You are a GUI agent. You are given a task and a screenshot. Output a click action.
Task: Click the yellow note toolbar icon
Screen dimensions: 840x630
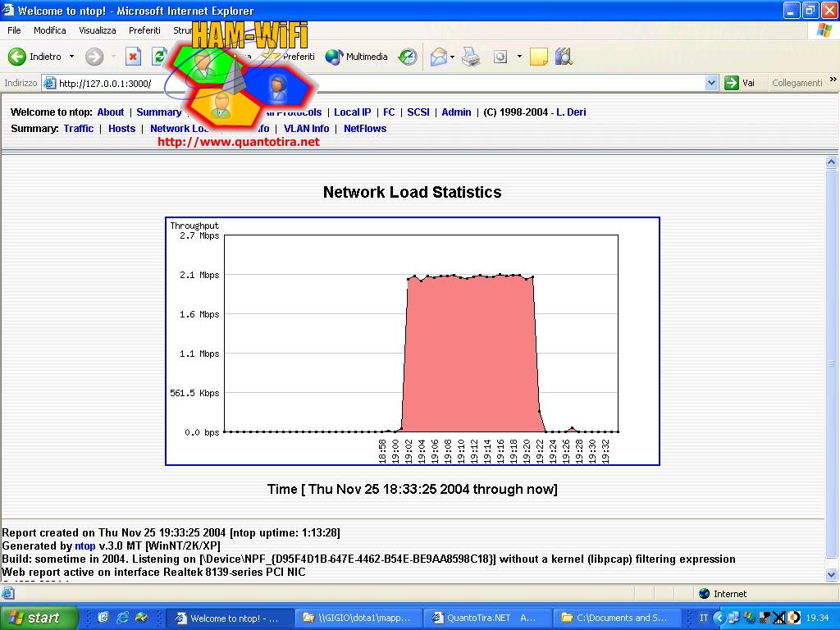(538, 57)
